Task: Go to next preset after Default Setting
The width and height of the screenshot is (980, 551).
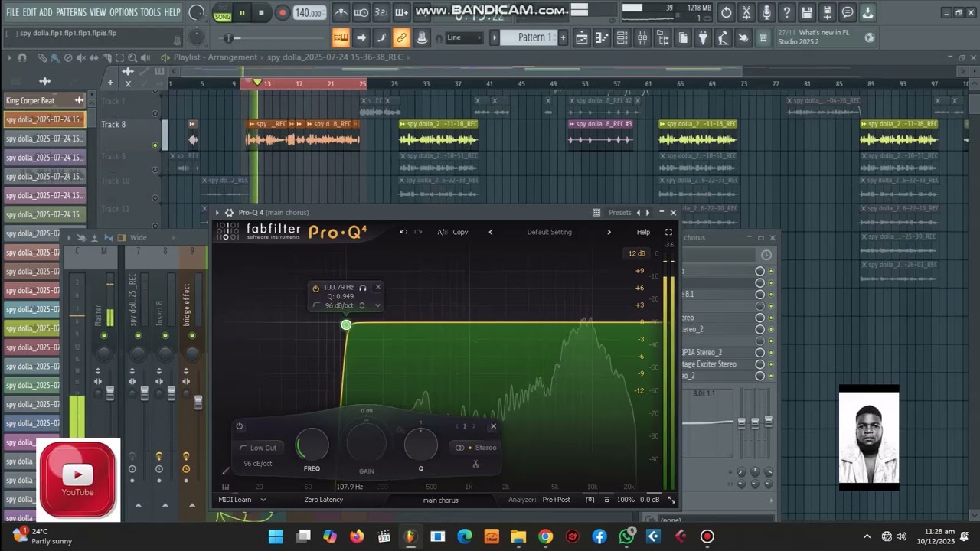Action: [x=609, y=232]
